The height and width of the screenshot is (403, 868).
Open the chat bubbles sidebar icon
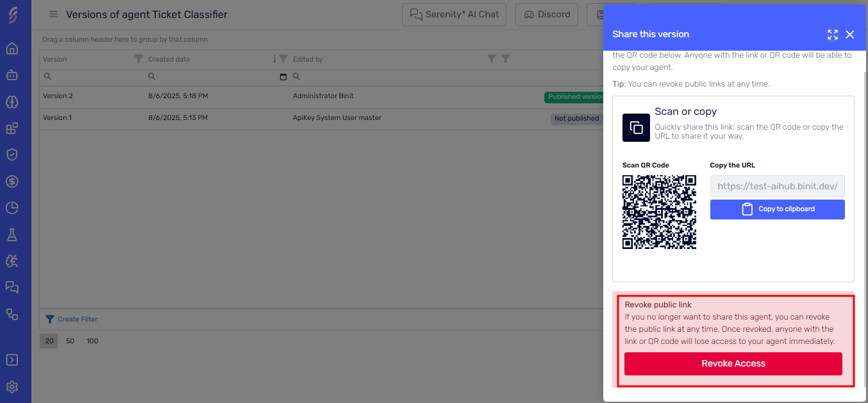pos(12,287)
